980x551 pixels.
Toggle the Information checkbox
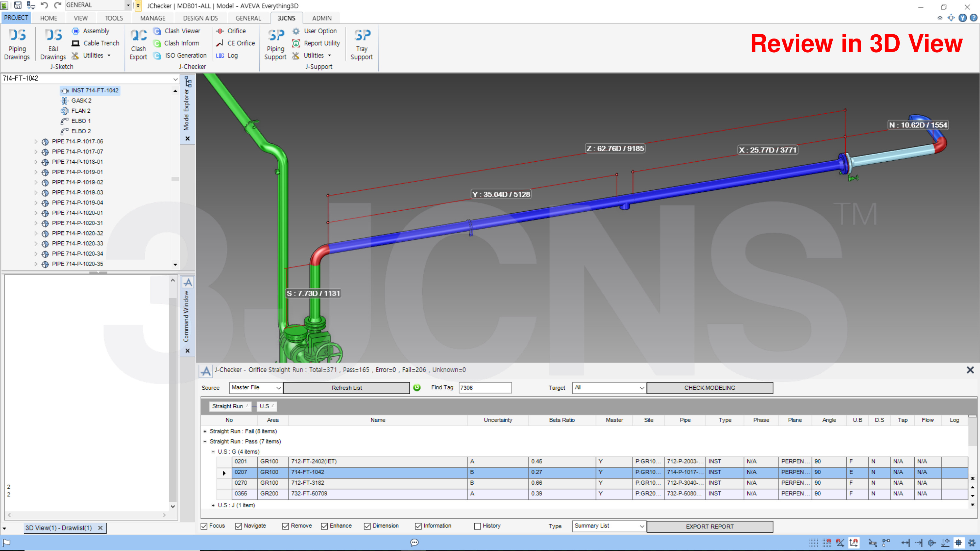418,526
